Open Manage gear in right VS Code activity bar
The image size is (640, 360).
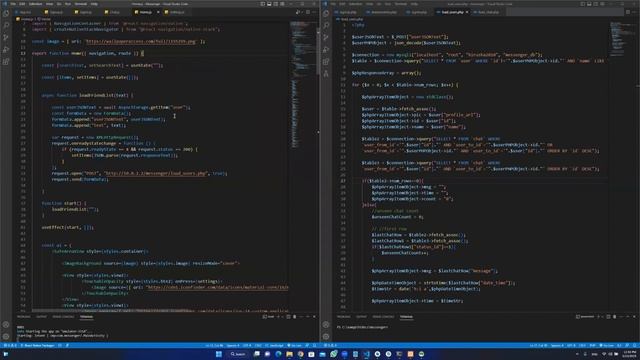point(326,337)
